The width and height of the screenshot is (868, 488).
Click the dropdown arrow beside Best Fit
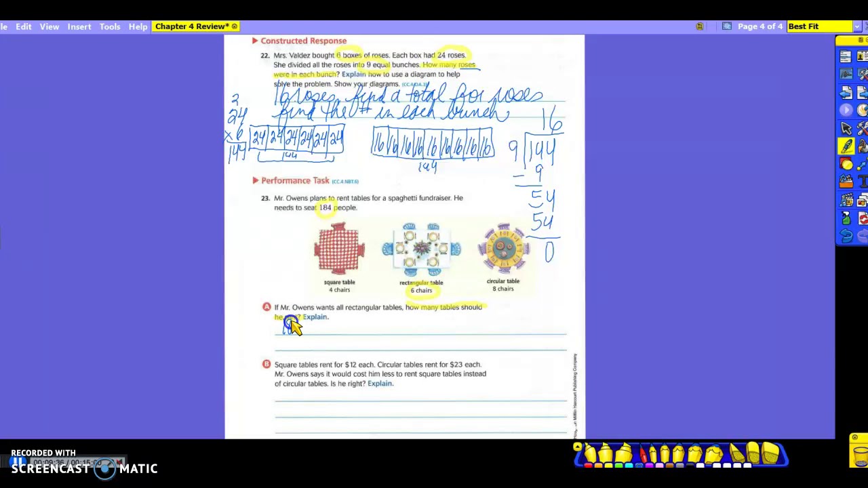click(858, 26)
